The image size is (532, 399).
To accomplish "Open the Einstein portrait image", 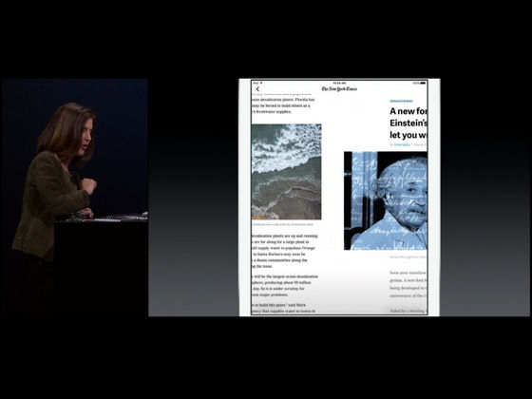I will 386,200.
